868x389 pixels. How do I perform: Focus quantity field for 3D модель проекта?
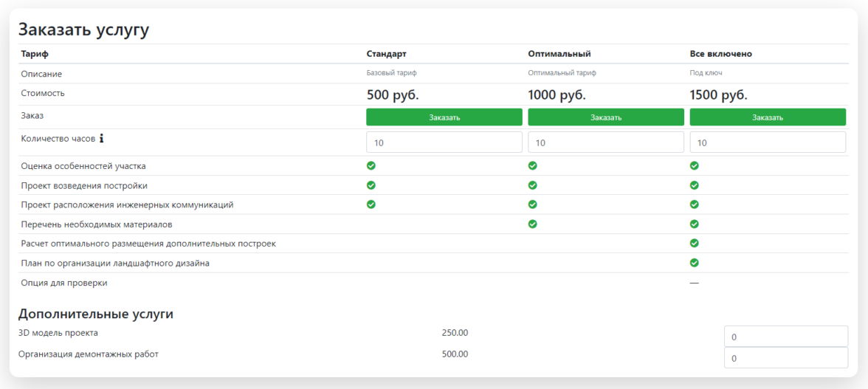click(785, 337)
